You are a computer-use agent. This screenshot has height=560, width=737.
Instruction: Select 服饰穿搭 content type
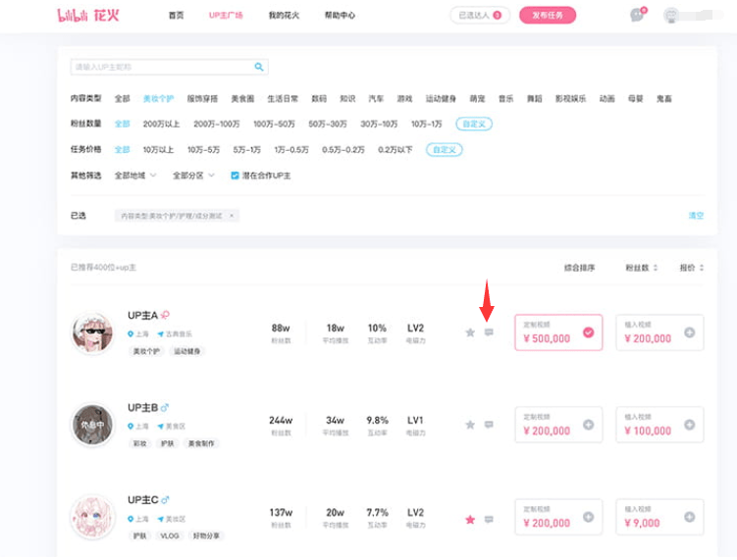(x=202, y=99)
